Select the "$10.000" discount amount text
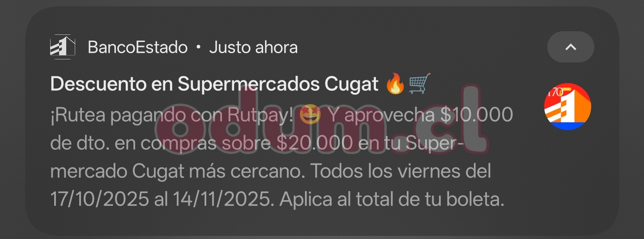Screen dimensions: 644x239 477,115
